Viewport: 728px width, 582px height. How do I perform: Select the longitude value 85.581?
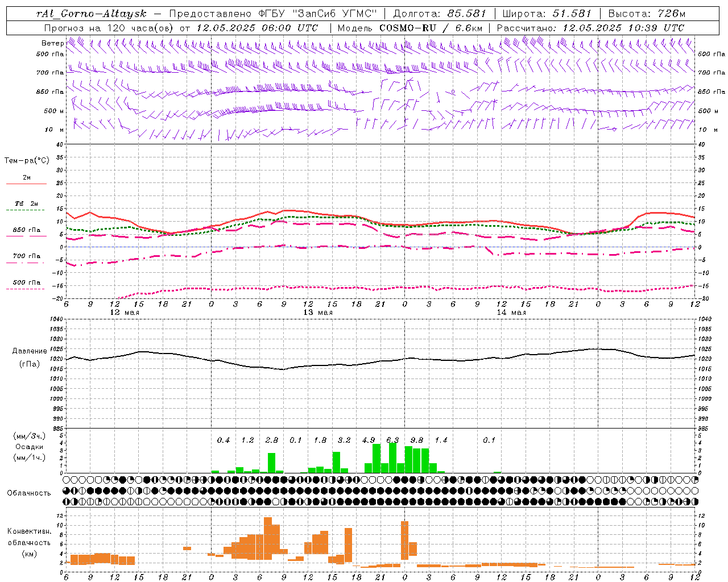pos(466,14)
